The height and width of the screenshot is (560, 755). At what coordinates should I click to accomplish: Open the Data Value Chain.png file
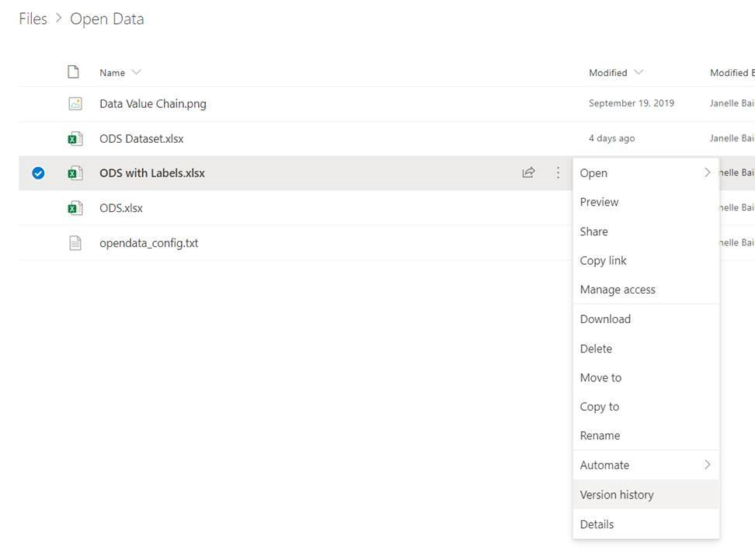tap(153, 103)
